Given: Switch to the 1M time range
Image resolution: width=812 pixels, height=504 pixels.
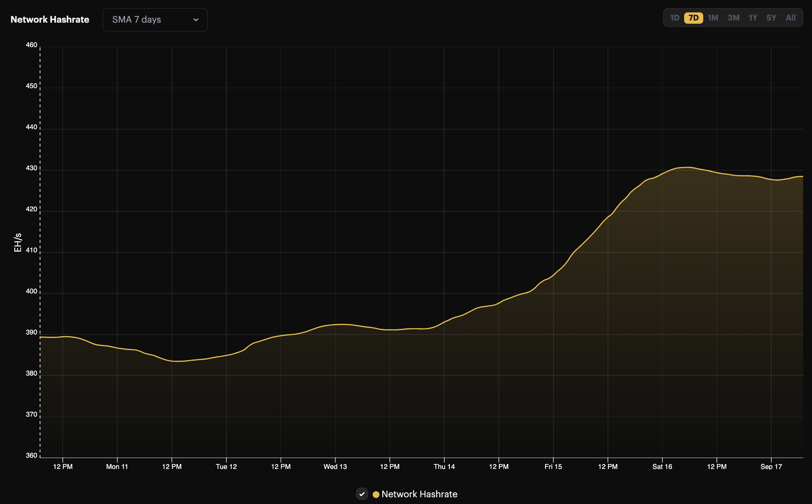Looking at the screenshot, I should click(x=713, y=17).
